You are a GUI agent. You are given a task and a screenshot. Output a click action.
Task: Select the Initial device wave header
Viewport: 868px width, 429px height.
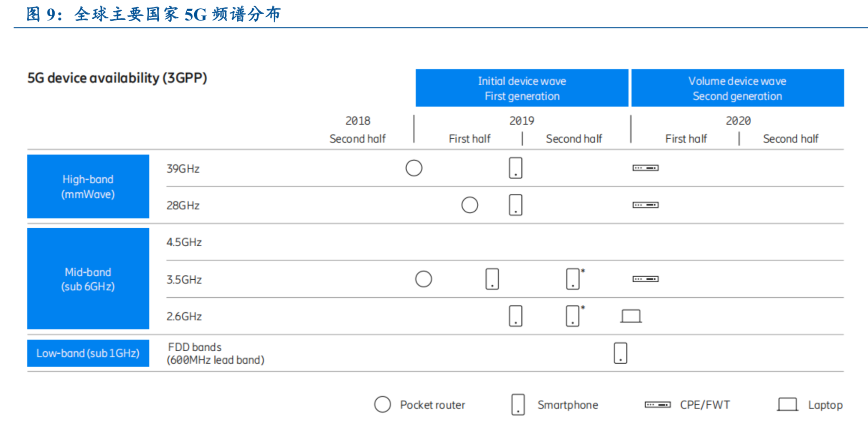click(x=522, y=88)
